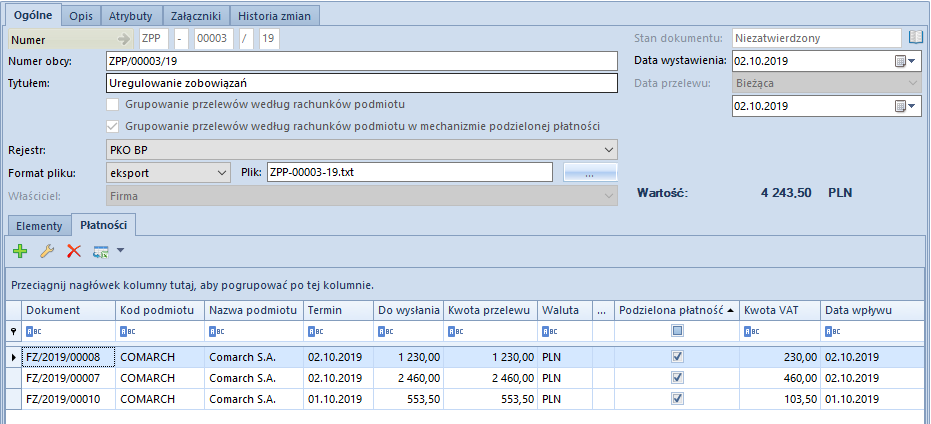This screenshot has width=931, height=424.
Task: Toggle grouping in split payment mechanism checkbox
Action: 112,126
